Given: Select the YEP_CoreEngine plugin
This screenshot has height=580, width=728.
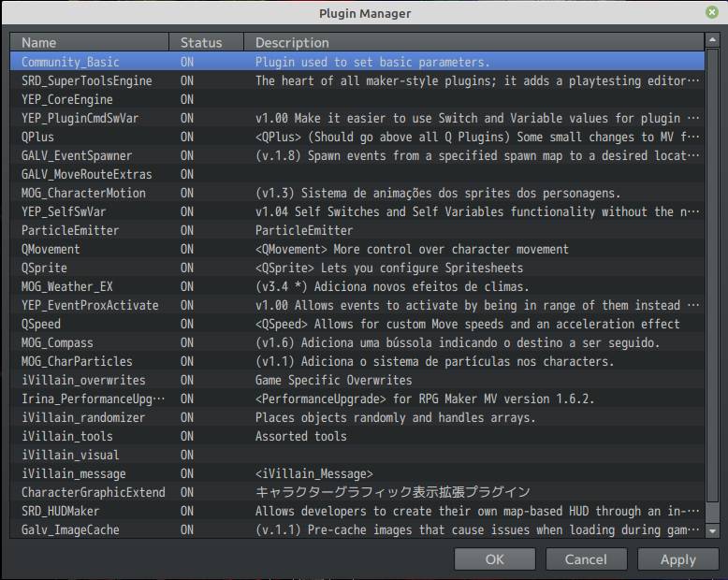Looking at the screenshot, I should [x=357, y=99].
